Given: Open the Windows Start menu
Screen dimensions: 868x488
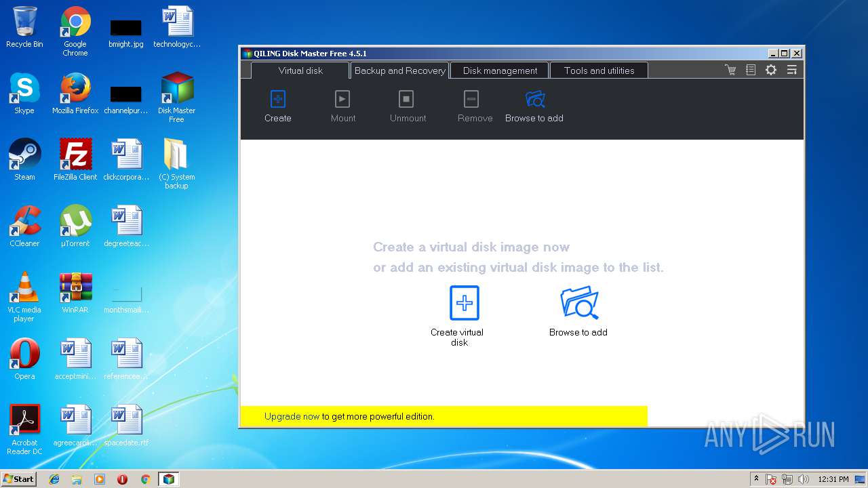Looking at the screenshot, I should pyautogui.click(x=18, y=479).
